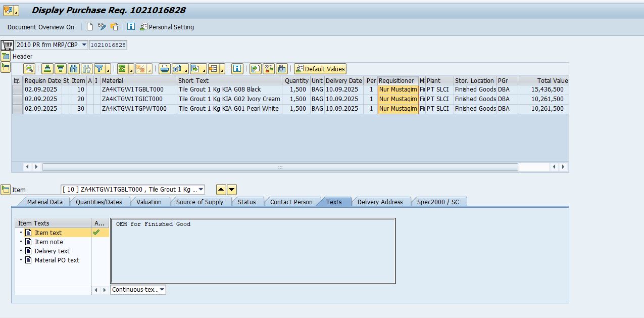The image size is (644, 318).
Task: Click the Item text document icon
Action: pos(29,233)
